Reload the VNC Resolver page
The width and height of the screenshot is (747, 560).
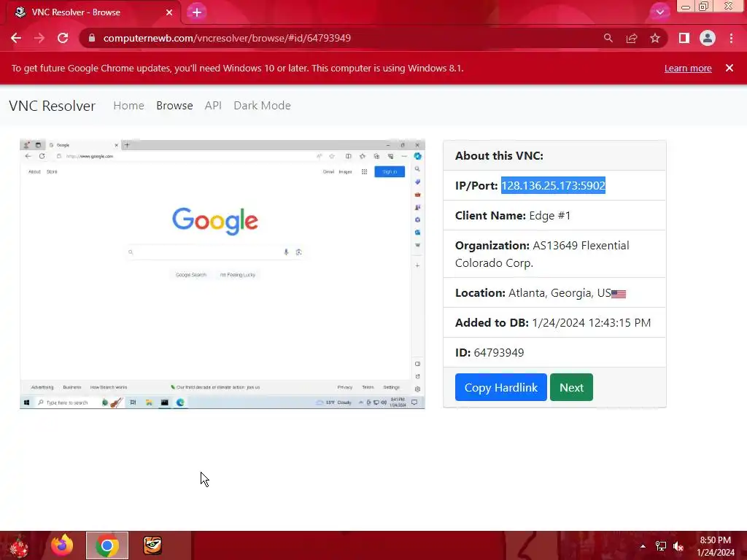click(63, 38)
